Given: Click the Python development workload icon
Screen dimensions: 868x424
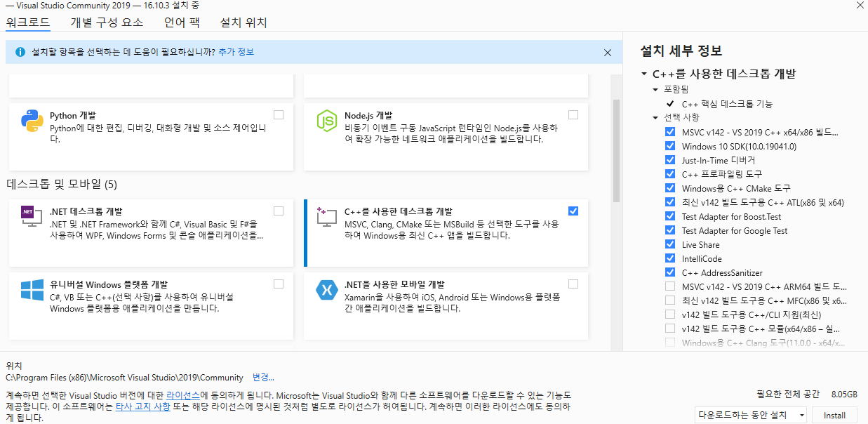Looking at the screenshot, I should pyautogui.click(x=32, y=121).
